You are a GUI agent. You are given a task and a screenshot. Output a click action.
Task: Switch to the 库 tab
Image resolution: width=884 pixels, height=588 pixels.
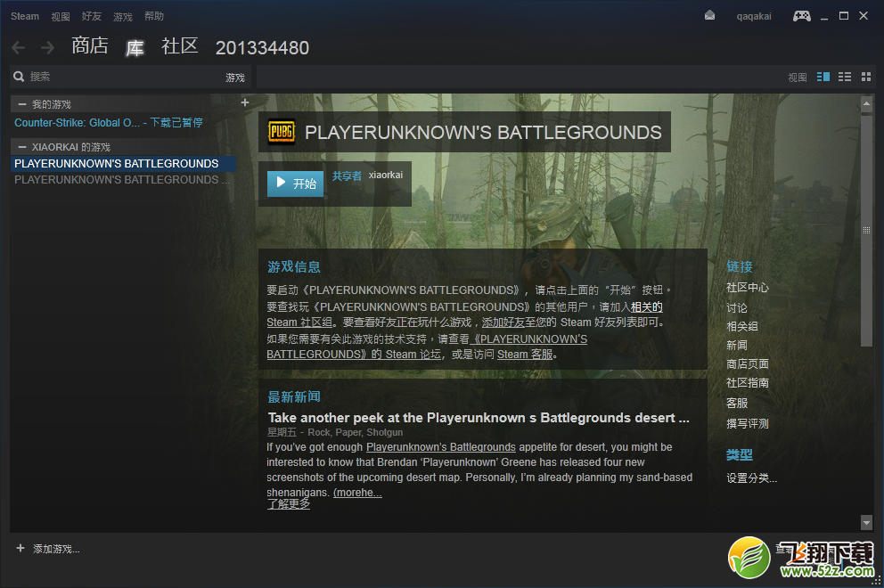tap(135, 48)
